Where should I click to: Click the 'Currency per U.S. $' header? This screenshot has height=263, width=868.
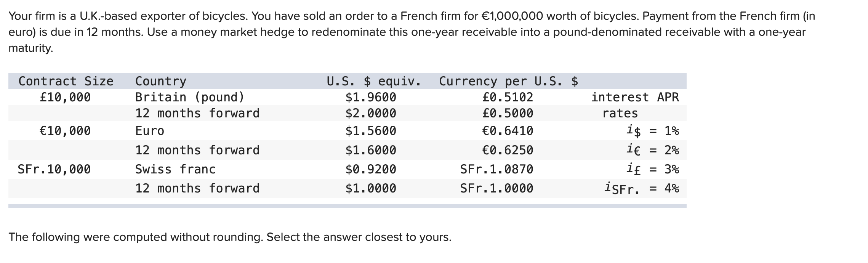(509, 81)
